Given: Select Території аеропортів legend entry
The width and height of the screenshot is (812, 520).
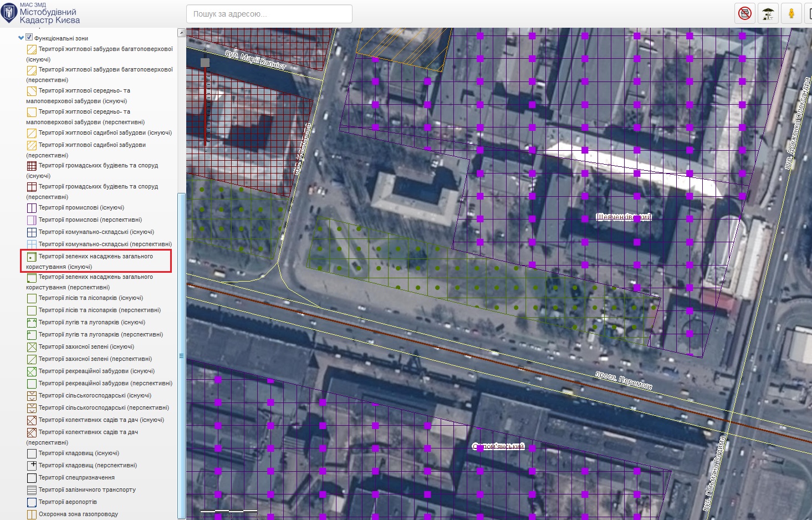Looking at the screenshot, I should [x=68, y=502].
